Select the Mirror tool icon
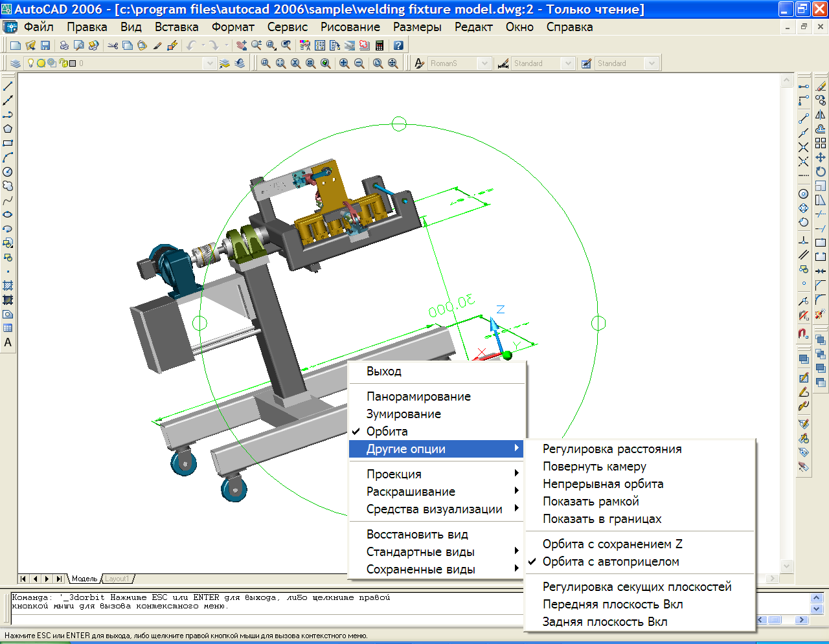The height and width of the screenshot is (644, 829). [821, 115]
